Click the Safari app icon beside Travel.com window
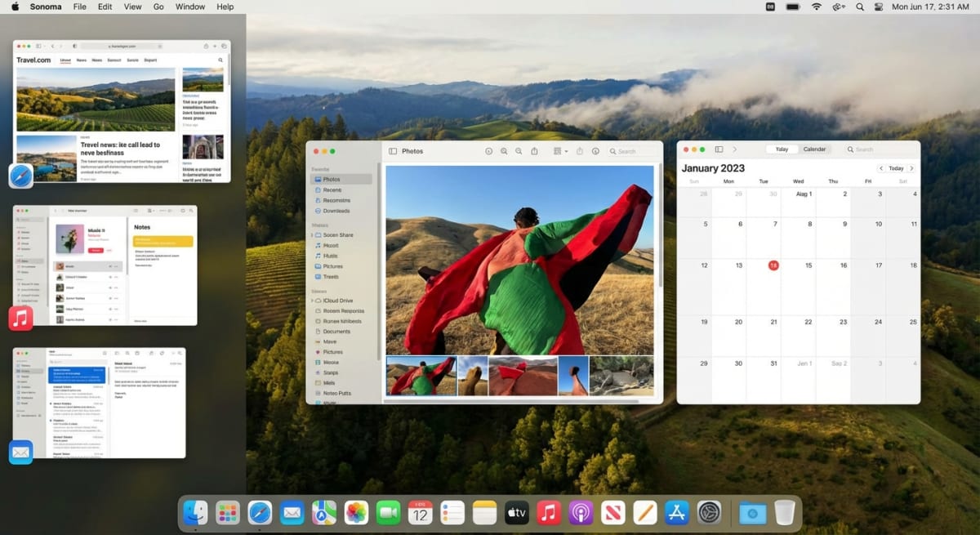The height and width of the screenshot is (535, 980). [21, 176]
